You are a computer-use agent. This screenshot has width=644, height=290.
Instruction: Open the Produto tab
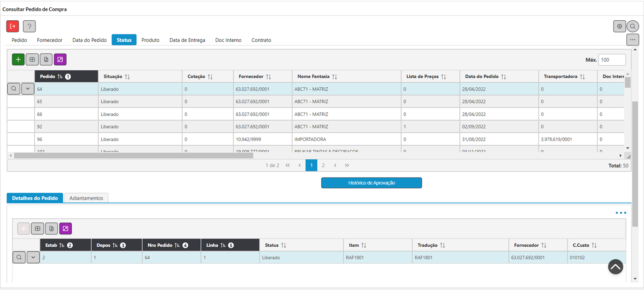(x=151, y=40)
